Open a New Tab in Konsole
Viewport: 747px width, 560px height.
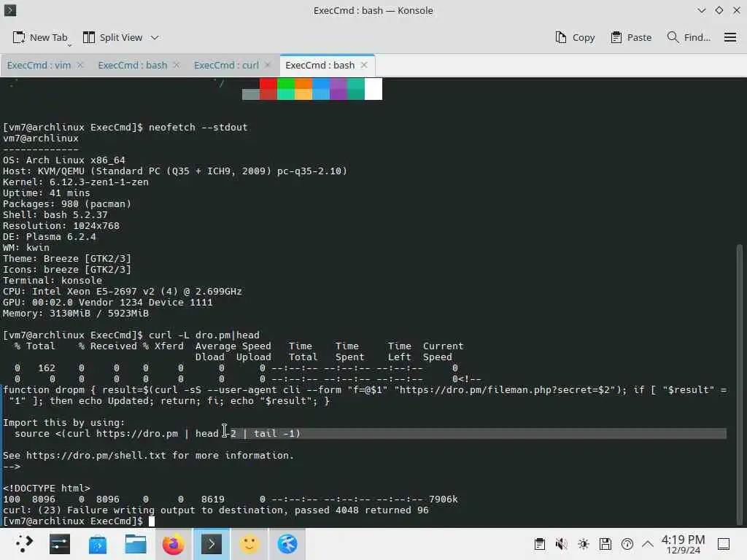coord(39,38)
